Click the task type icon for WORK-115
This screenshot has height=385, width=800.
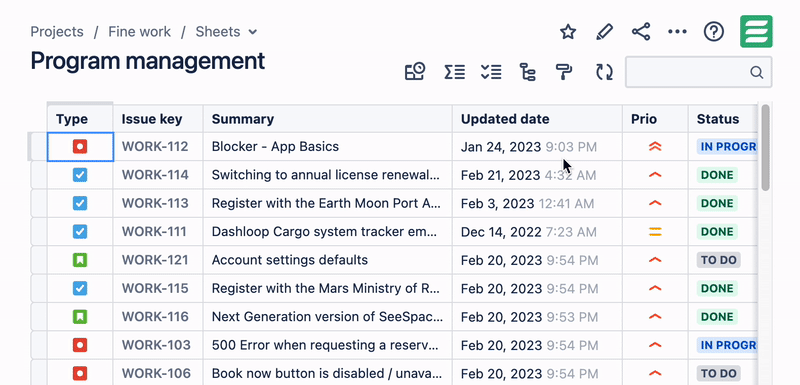(x=80, y=289)
